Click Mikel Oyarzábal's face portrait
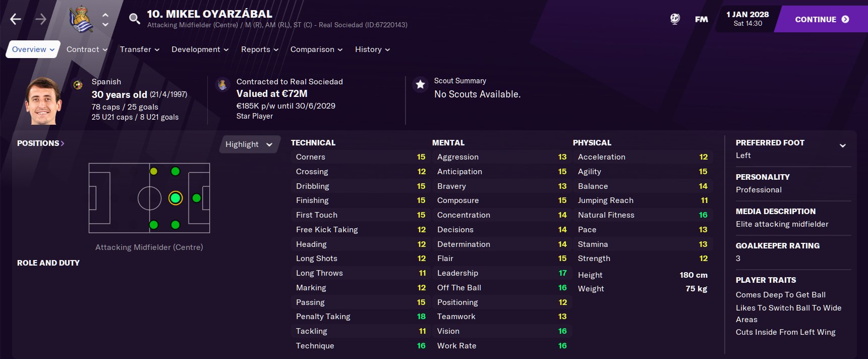868x359 pixels. [43, 101]
